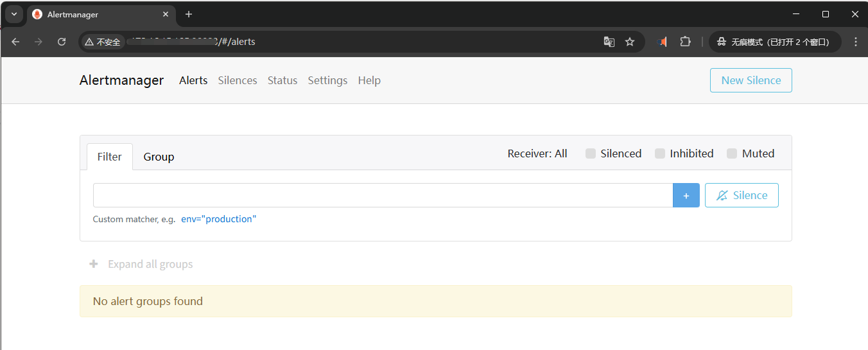This screenshot has width=868, height=350.
Task: Click the env="production" example matcher link
Action: pos(218,219)
